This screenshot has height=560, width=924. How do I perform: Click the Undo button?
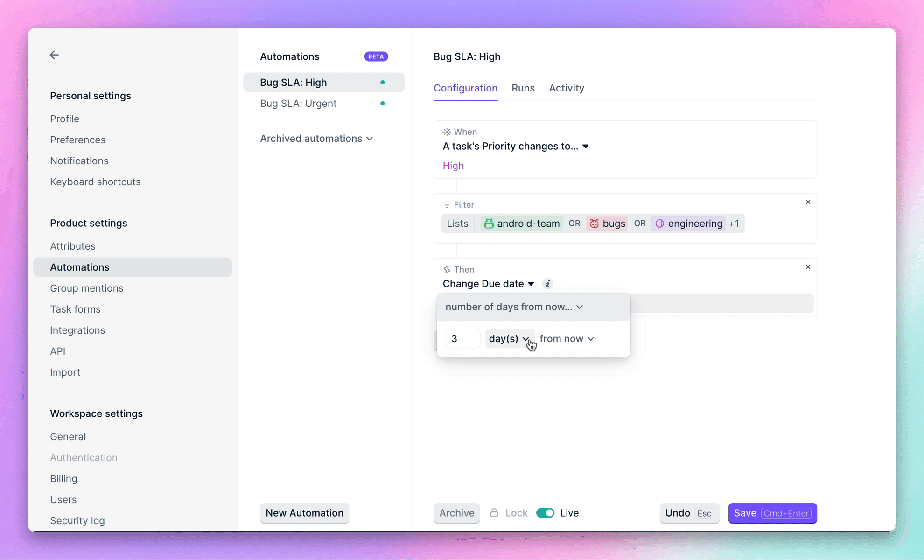pos(689,513)
